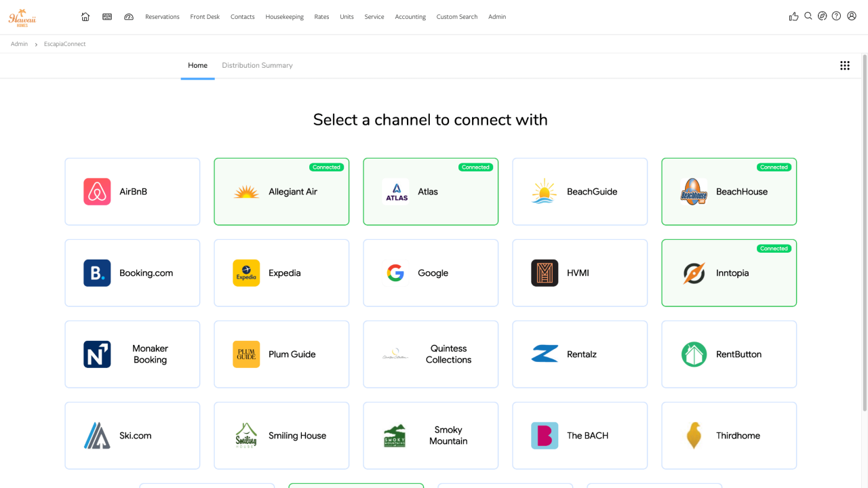Open the user profile icon
This screenshot has width=868, height=488.
point(852,16)
